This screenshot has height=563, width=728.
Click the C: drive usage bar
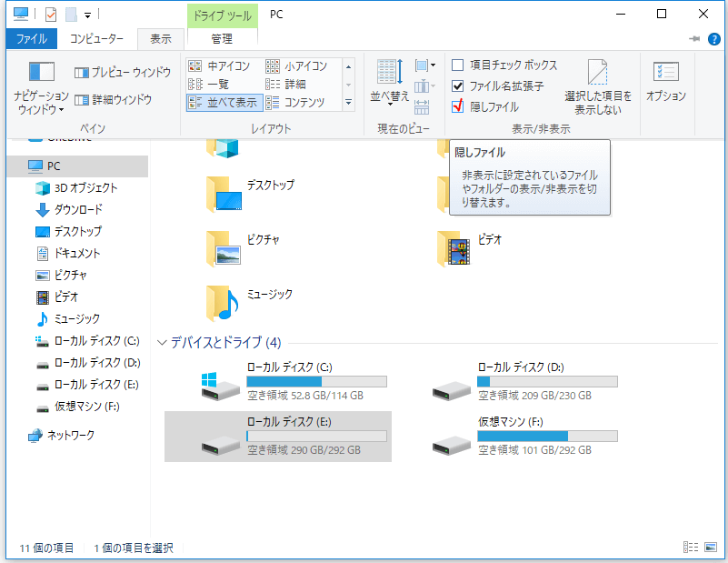[x=316, y=382]
